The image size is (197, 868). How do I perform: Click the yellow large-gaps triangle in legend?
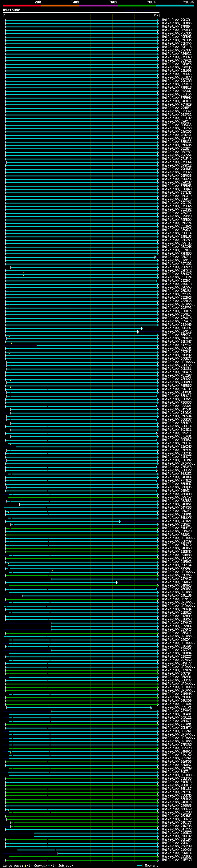(x=25, y=865)
